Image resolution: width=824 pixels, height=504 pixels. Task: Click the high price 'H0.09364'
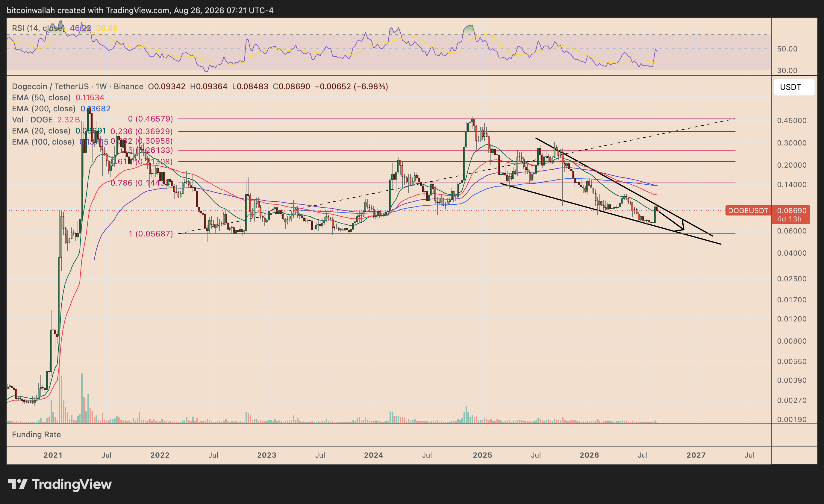209,86
